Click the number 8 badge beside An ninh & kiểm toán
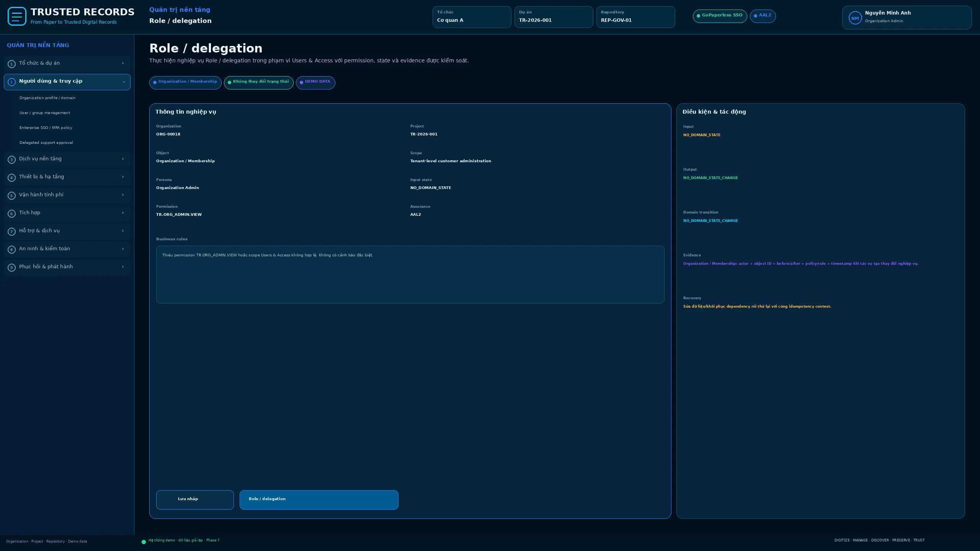This screenshot has height=551, width=980. pyautogui.click(x=11, y=249)
